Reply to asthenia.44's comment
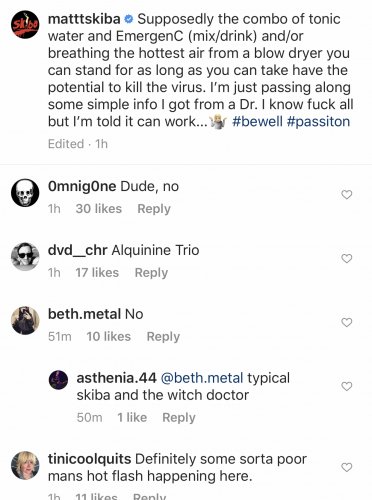The height and width of the screenshot is (500, 372). pos(179,418)
